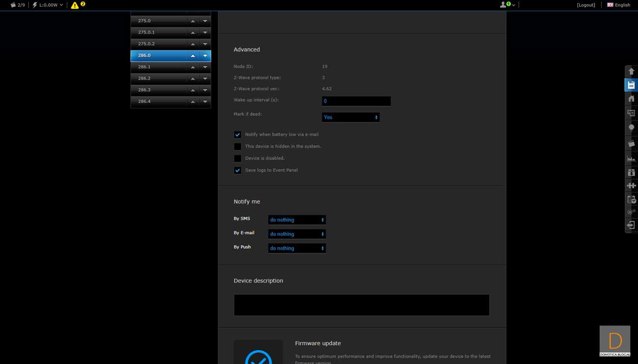Image resolution: width=638 pixels, height=364 pixels.
Task: Open the home icon in sidebar
Action: point(631,99)
